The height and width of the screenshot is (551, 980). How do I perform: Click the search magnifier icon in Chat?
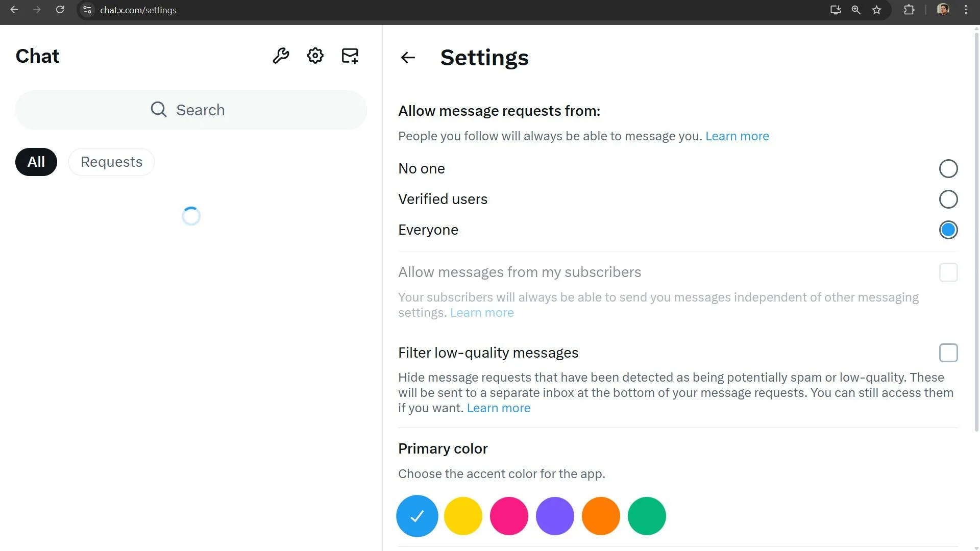pos(158,109)
